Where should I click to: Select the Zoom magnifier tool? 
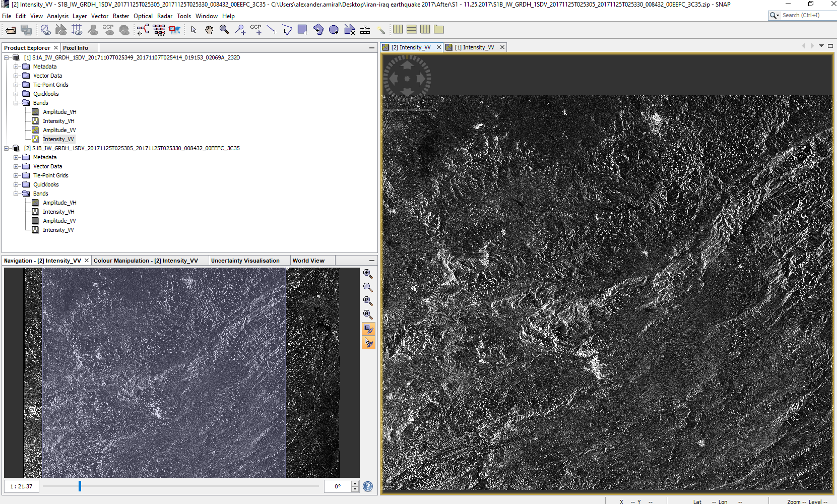click(224, 30)
